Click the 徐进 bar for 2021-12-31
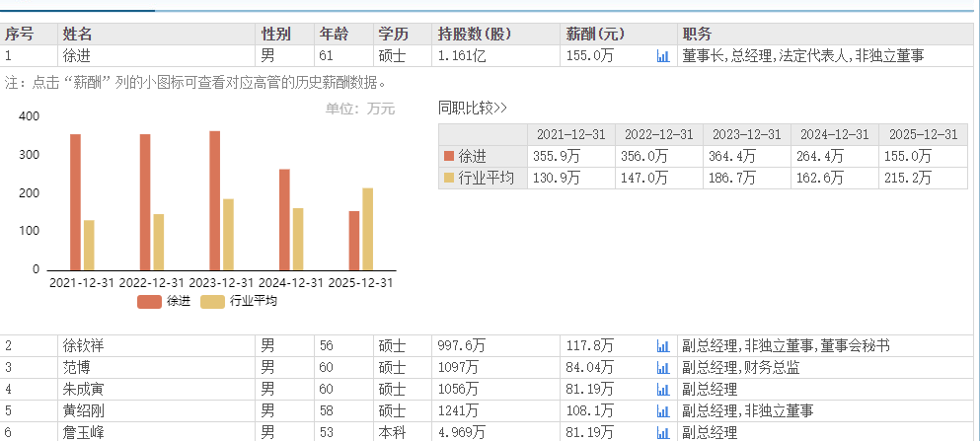 (75, 202)
